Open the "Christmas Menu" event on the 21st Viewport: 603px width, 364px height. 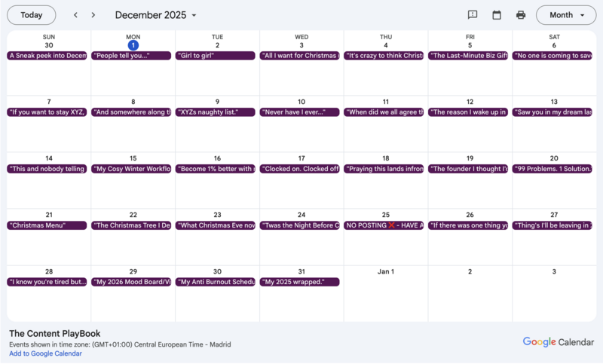pyautogui.click(x=48, y=225)
